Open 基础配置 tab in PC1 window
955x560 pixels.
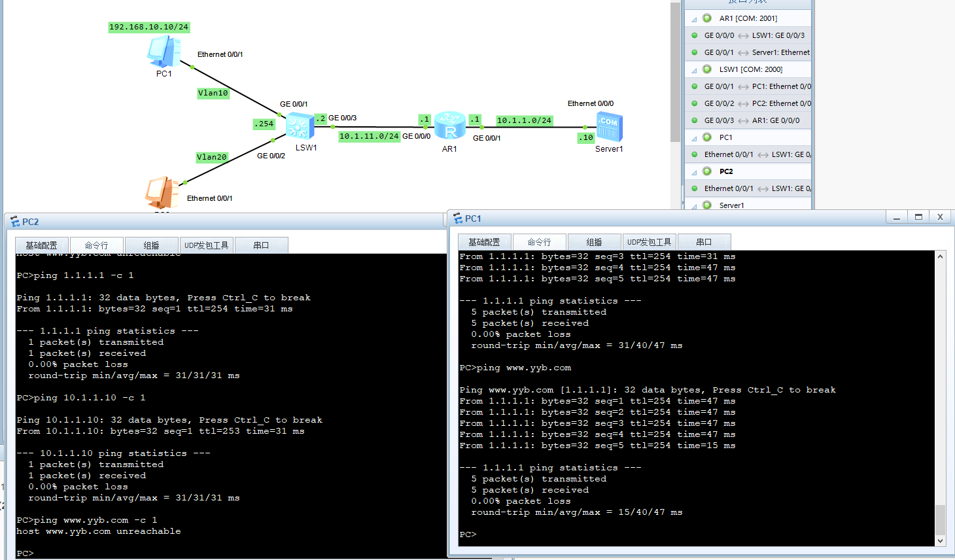[x=484, y=242]
